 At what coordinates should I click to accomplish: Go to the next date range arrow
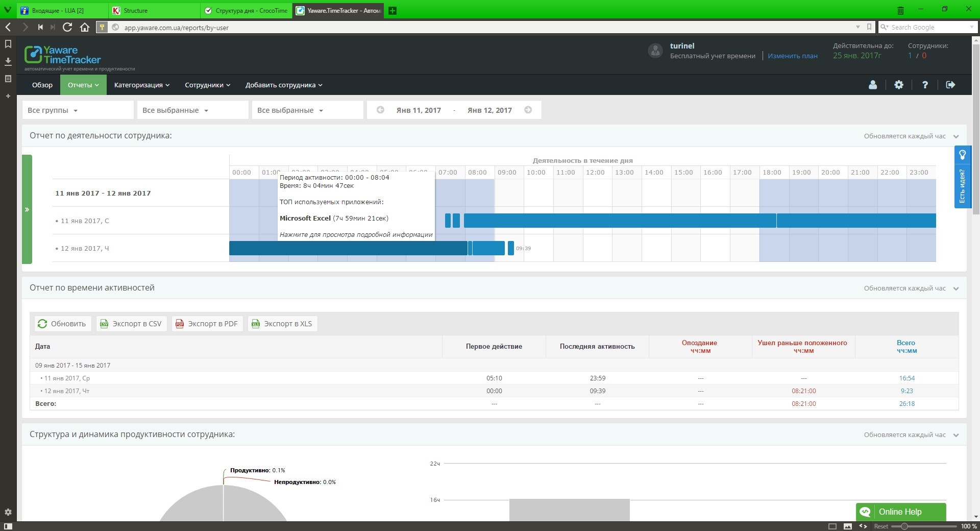(528, 110)
